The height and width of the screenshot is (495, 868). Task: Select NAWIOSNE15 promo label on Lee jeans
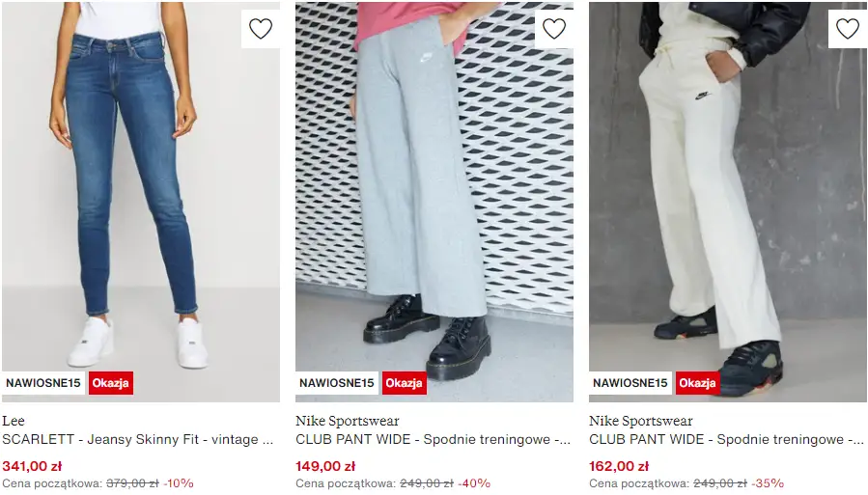43,383
